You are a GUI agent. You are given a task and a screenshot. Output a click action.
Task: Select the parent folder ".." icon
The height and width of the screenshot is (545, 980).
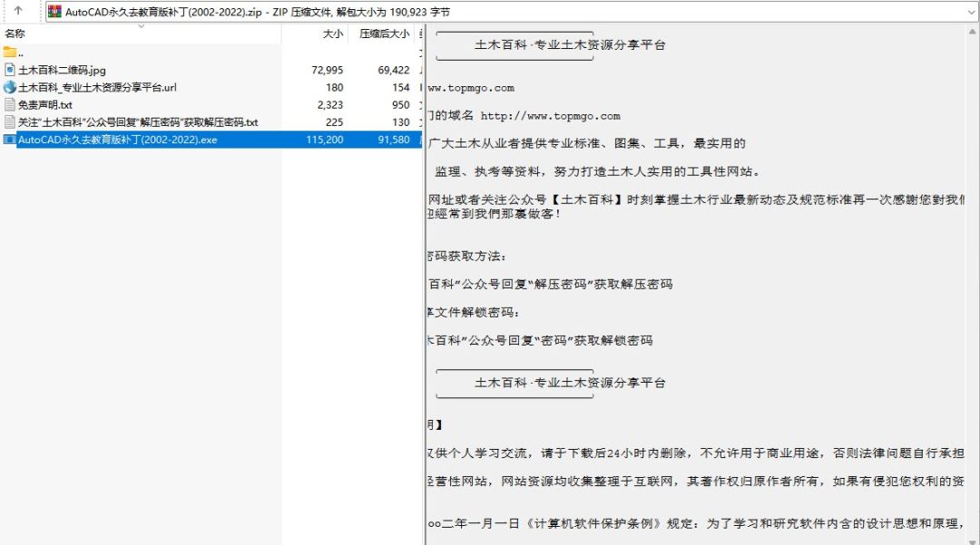tap(10, 53)
